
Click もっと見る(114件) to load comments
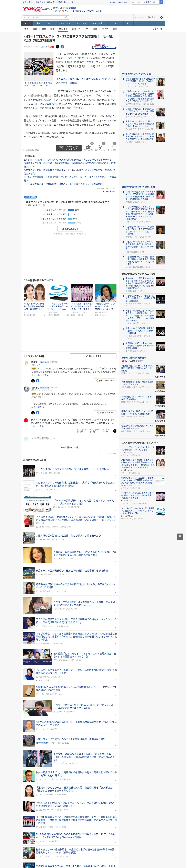coord(70,447)
